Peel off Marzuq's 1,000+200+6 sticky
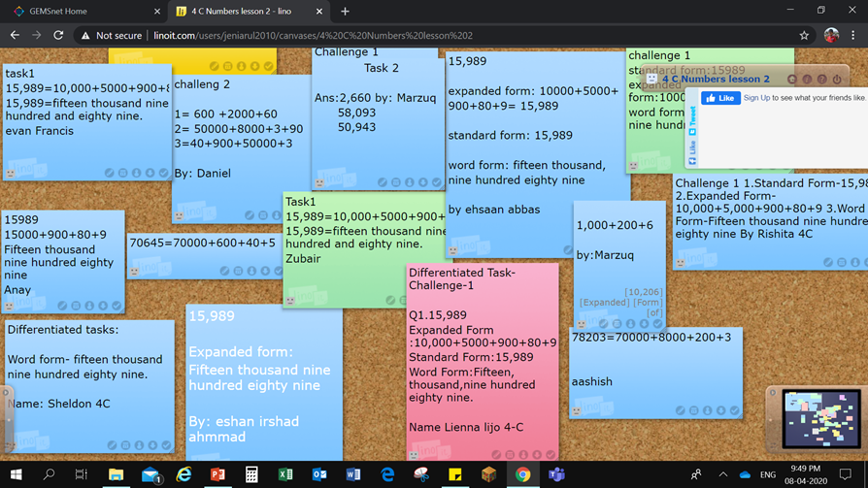The image size is (868, 488). click(657, 324)
